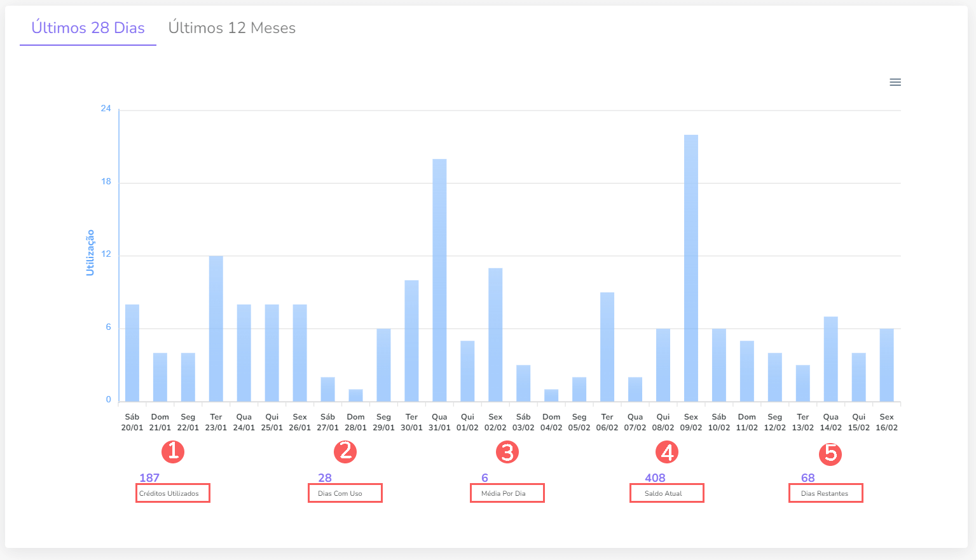
Task: Select the bar for Seg 22/01
Action: pos(188,377)
